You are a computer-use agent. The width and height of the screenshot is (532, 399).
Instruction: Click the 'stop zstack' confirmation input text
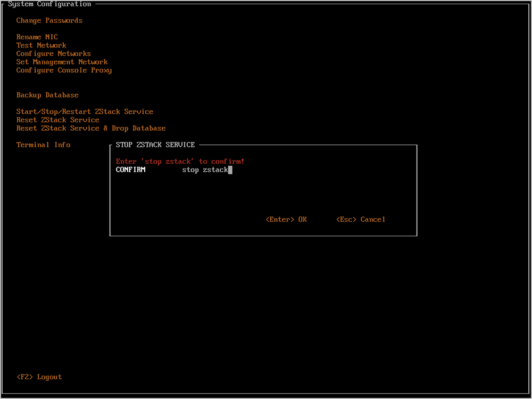tap(205, 170)
